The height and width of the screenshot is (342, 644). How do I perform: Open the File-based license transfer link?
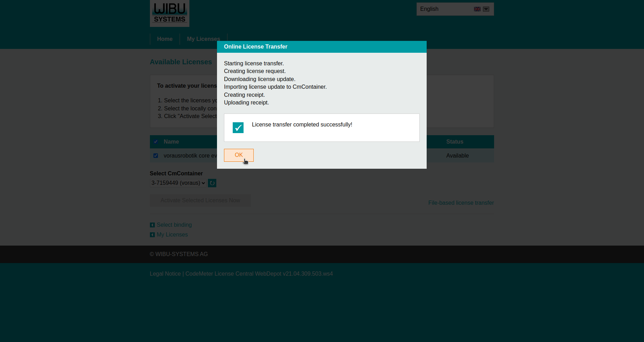461,203
